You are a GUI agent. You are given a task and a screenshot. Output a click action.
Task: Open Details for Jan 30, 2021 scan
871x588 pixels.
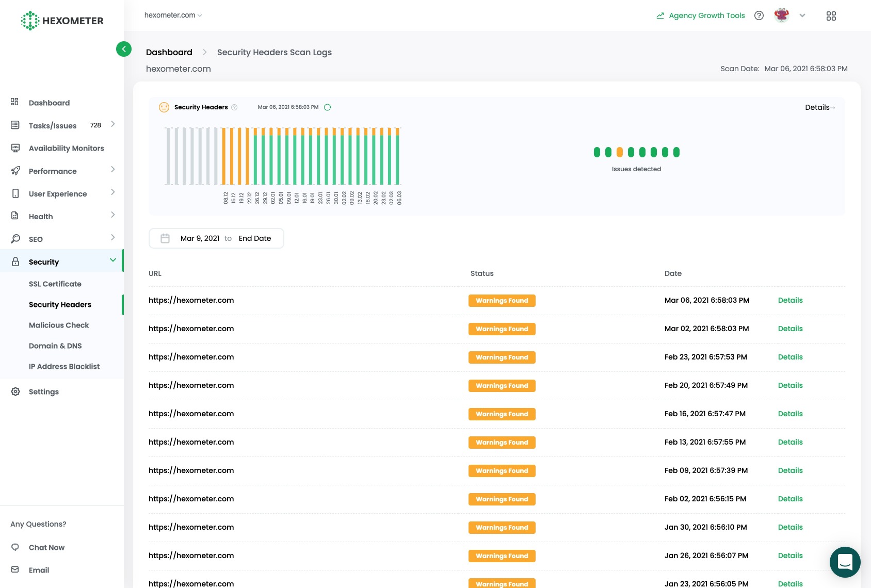point(791,527)
